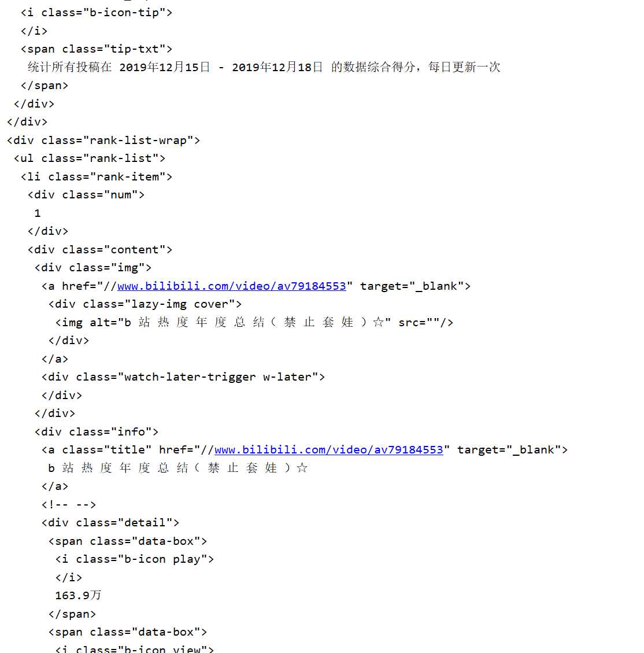Click the watch-later-trigger w-later div line
644x653 pixels.
tap(183, 377)
